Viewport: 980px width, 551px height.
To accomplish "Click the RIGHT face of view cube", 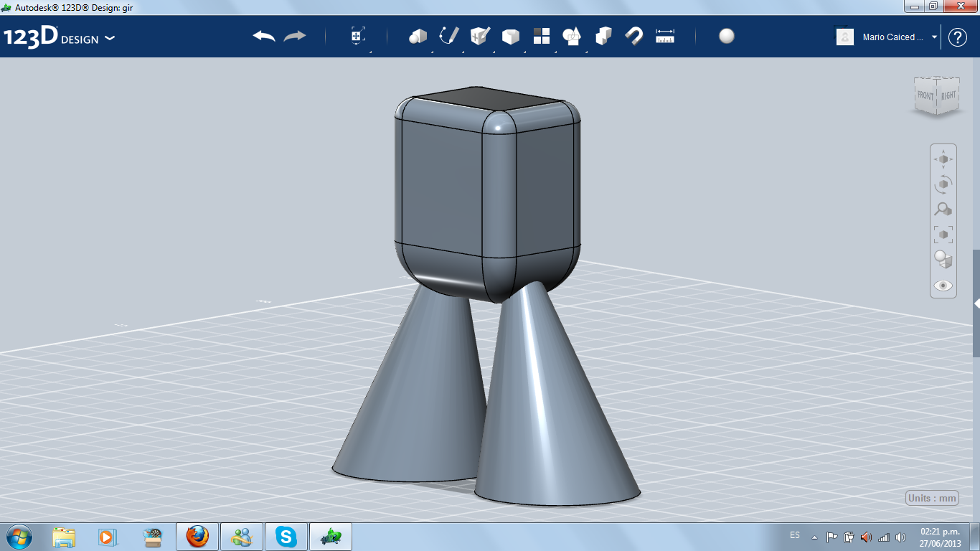I will click(948, 96).
